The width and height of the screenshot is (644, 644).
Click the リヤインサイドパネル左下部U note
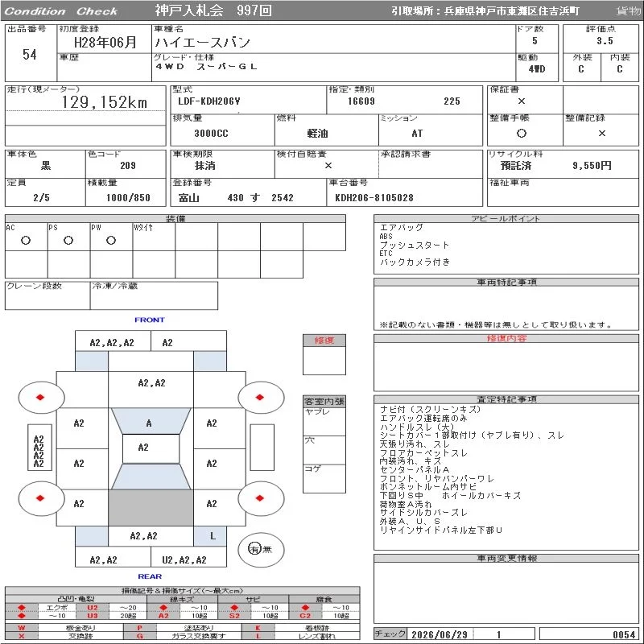pyautogui.click(x=440, y=530)
